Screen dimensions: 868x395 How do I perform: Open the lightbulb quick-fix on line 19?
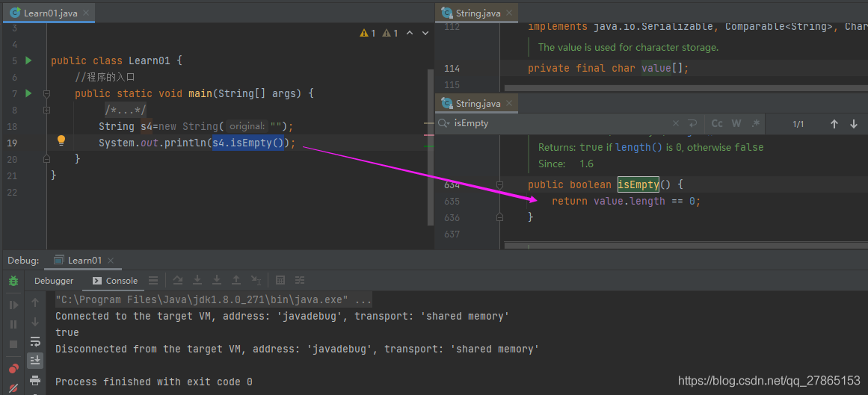61,140
